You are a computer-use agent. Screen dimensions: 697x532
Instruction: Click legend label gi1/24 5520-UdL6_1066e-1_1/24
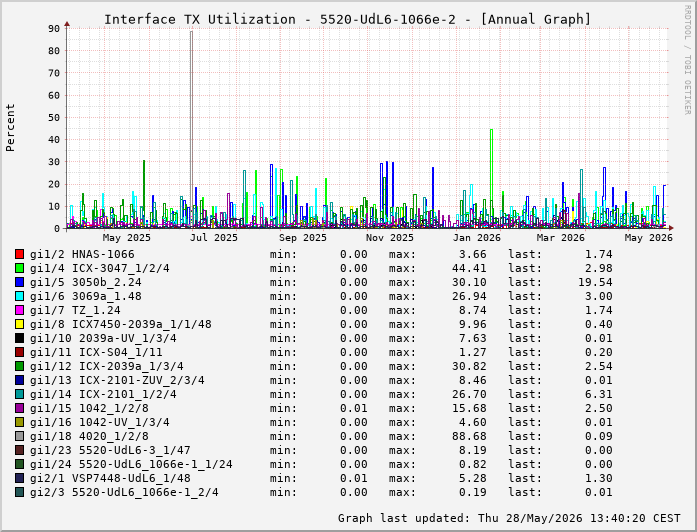pyautogui.click(x=131, y=464)
